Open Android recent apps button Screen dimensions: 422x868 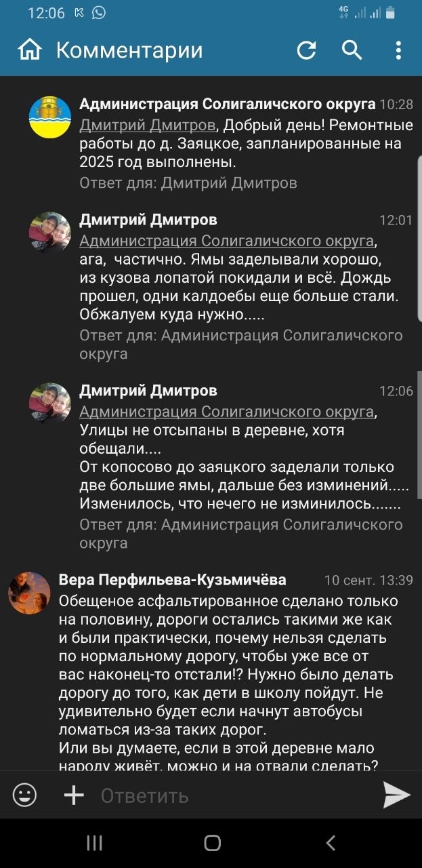tap(94, 843)
